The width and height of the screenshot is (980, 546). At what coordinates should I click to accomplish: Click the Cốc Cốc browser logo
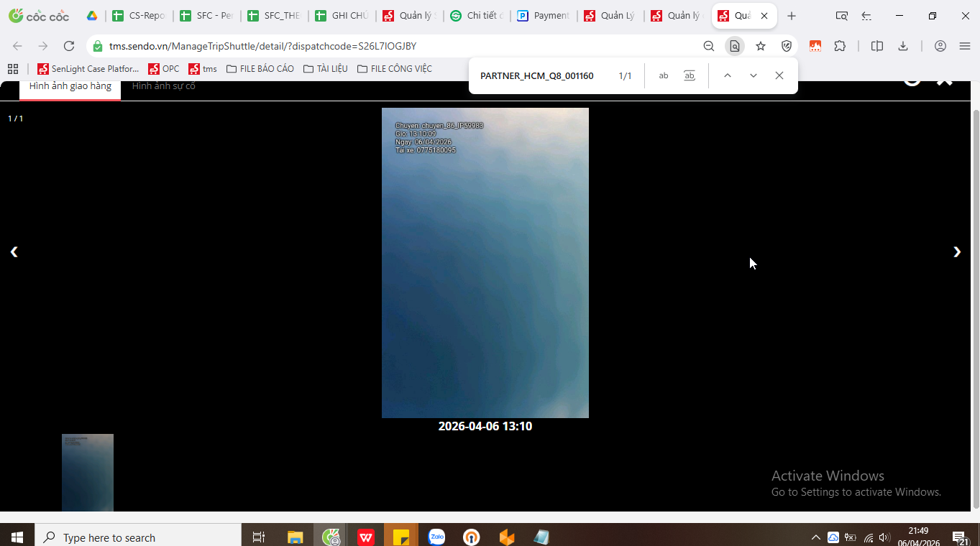tap(39, 16)
